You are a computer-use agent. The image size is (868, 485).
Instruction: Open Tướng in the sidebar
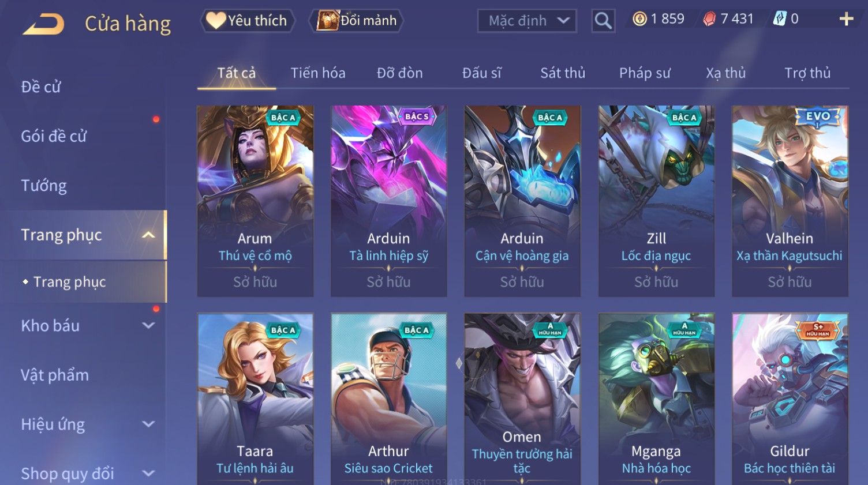44,186
